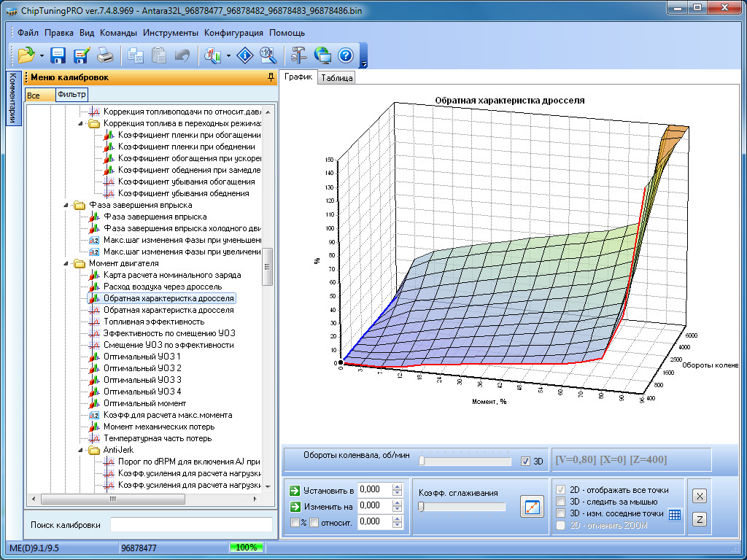Enable '3D - следить за мышью' checkbox

click(560, 502)
